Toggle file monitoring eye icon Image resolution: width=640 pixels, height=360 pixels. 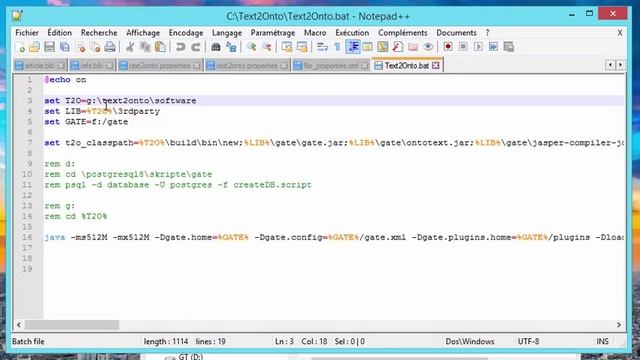click(x=428, y=47)
